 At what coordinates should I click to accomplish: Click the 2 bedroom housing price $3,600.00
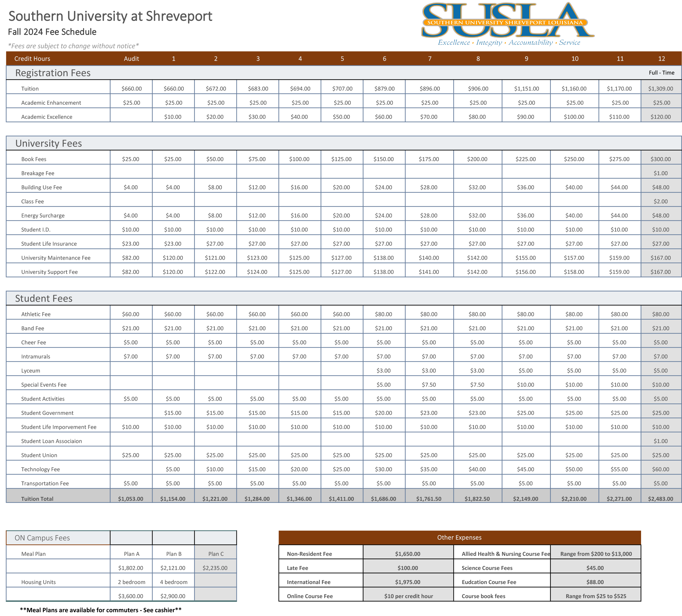(x=131, y=596)
